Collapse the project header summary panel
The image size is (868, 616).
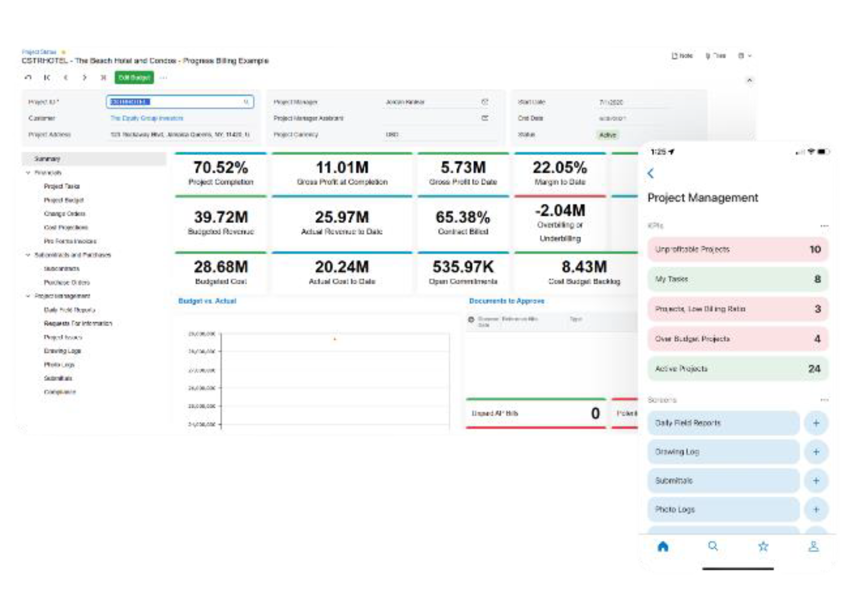coord(749,80)
